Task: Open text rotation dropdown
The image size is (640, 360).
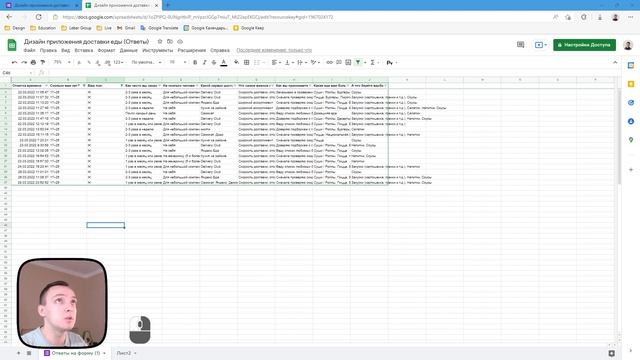Action: 315,62
